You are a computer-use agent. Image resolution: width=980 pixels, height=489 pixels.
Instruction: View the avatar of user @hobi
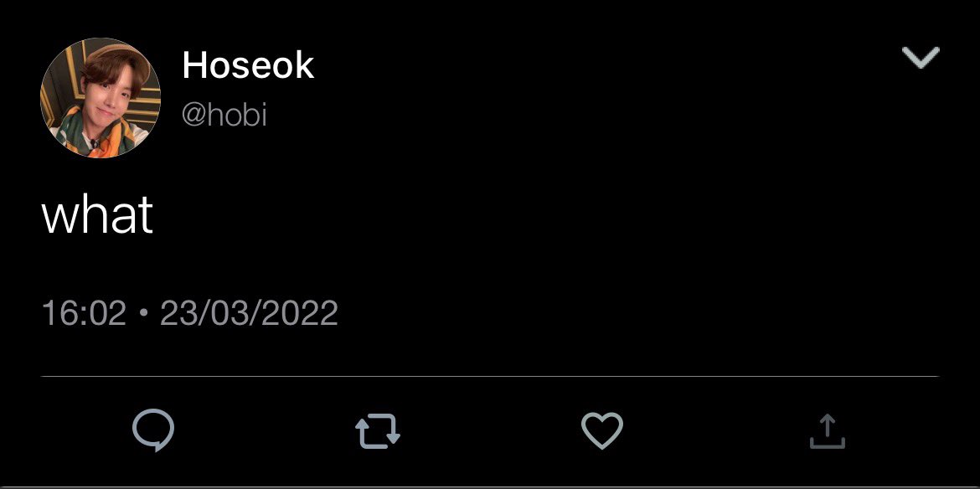click(x=101, y=98)
